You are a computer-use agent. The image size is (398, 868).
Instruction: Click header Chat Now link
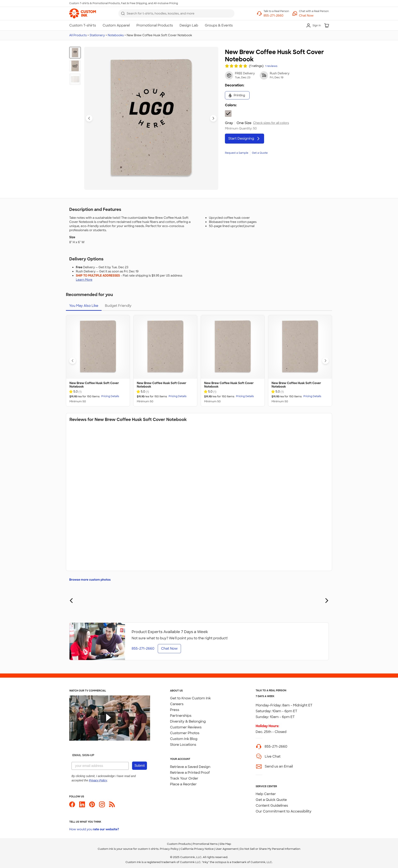click(306, 16)
